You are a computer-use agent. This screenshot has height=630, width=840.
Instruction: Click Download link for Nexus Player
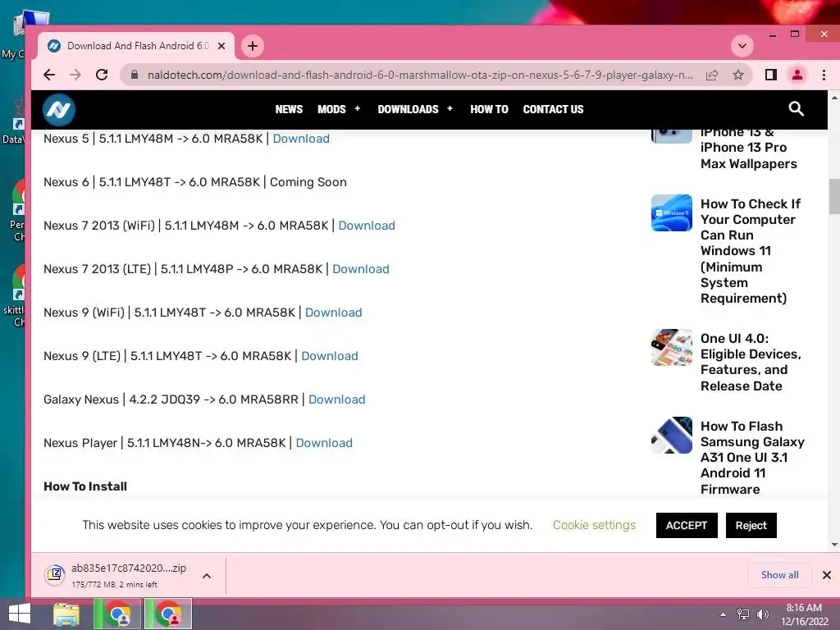click(x=324, y=443)
